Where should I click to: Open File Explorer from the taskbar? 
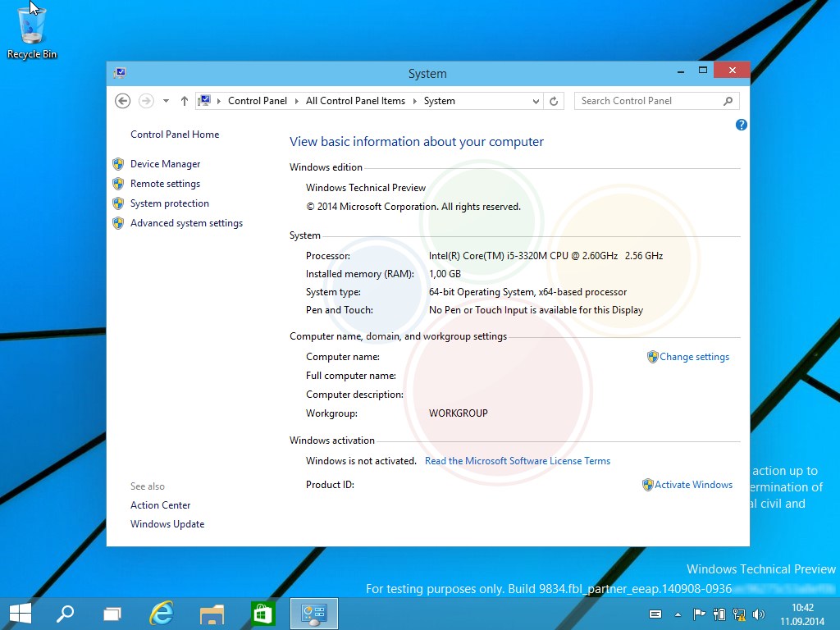[x=212, y=613]
